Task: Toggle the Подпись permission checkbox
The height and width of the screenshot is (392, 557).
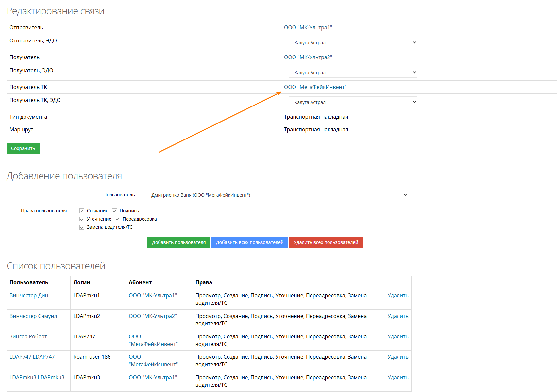Action: (115, 211)
